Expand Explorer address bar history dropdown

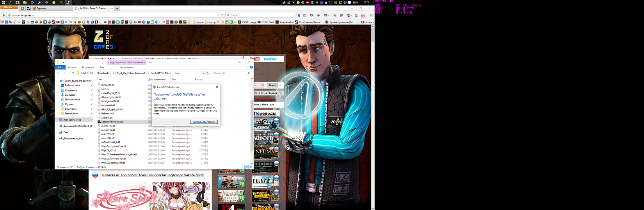(203, 73)
